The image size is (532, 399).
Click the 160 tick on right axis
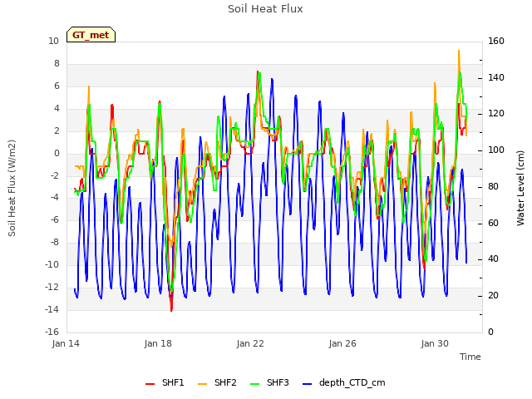click(496, 42)
